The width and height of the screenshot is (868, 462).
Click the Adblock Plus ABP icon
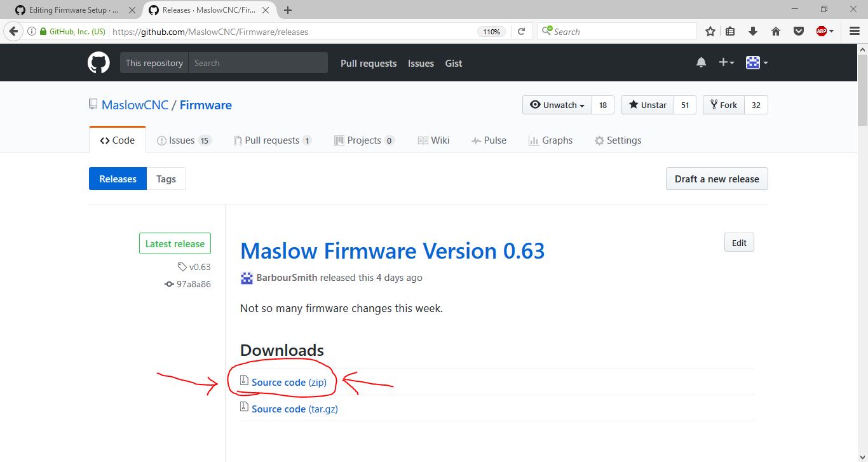point(822,31)
